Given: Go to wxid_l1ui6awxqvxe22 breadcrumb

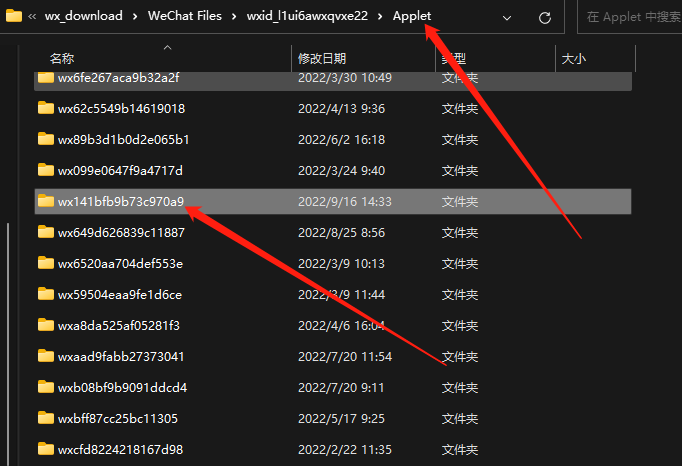Looking at the screenshot, I should tap(307, 16).
